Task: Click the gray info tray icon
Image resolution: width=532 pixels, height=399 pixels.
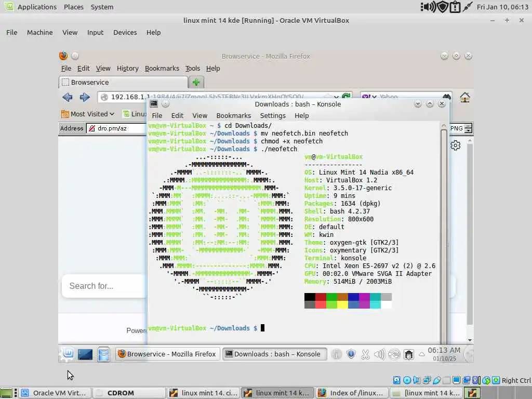Action: point(336,354)
